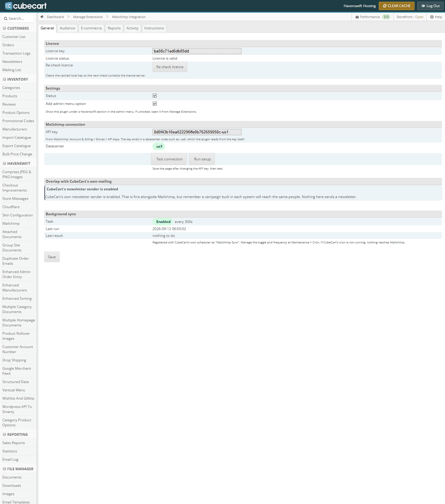Click the Performance gauge icon

click(357, 17)
